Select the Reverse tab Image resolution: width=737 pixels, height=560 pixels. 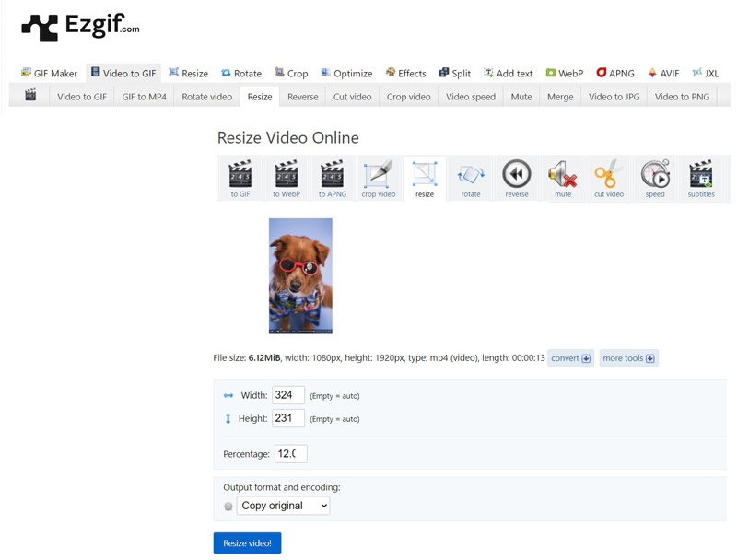(x=303, y=97)
